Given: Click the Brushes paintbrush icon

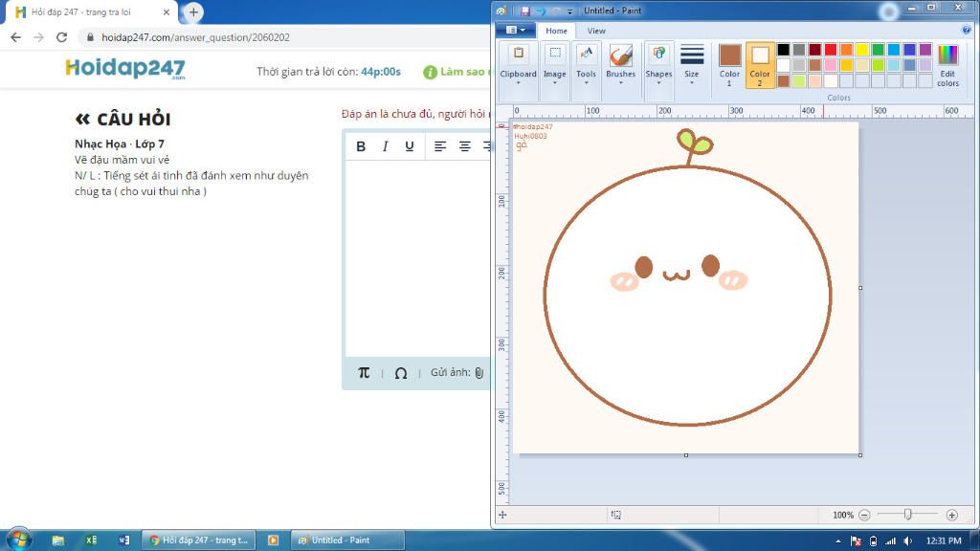Looking at the screenshot, I should pos(620,55).
